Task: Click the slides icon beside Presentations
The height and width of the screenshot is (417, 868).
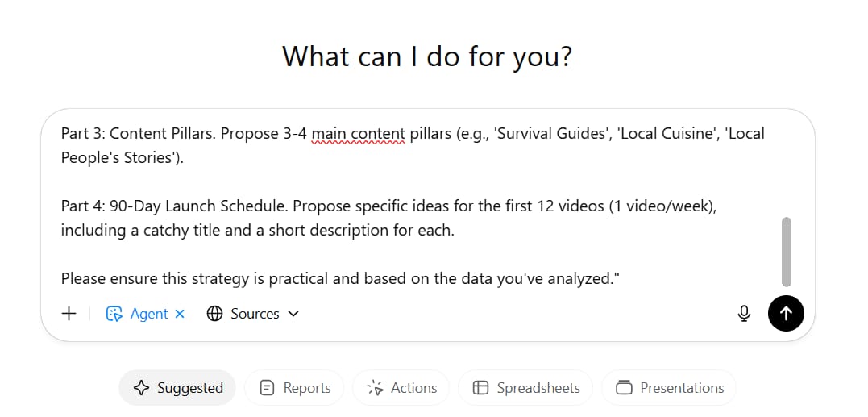Action: pyautogui.click(x=624, y=388)
